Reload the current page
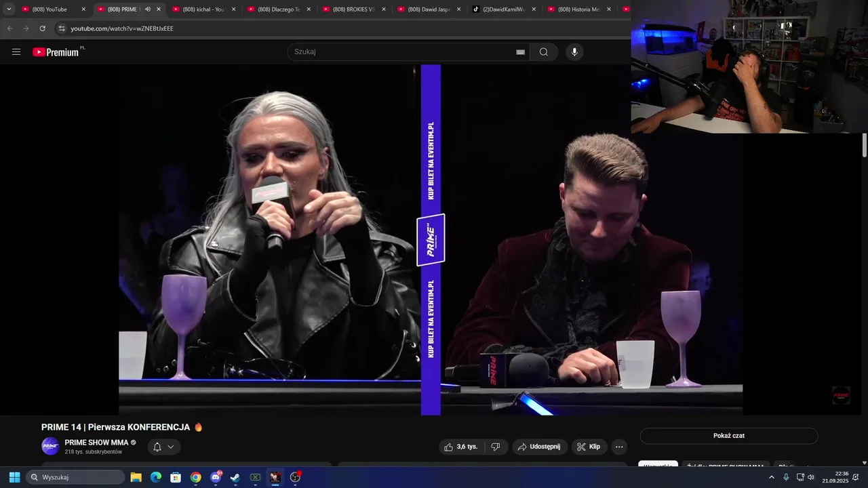This screenshot has height=488, width=868. (42, 28)
